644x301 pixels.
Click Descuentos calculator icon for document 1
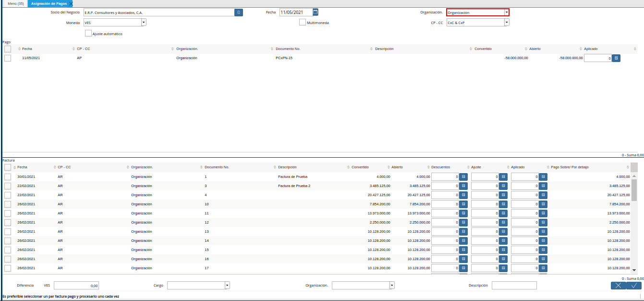463,177
